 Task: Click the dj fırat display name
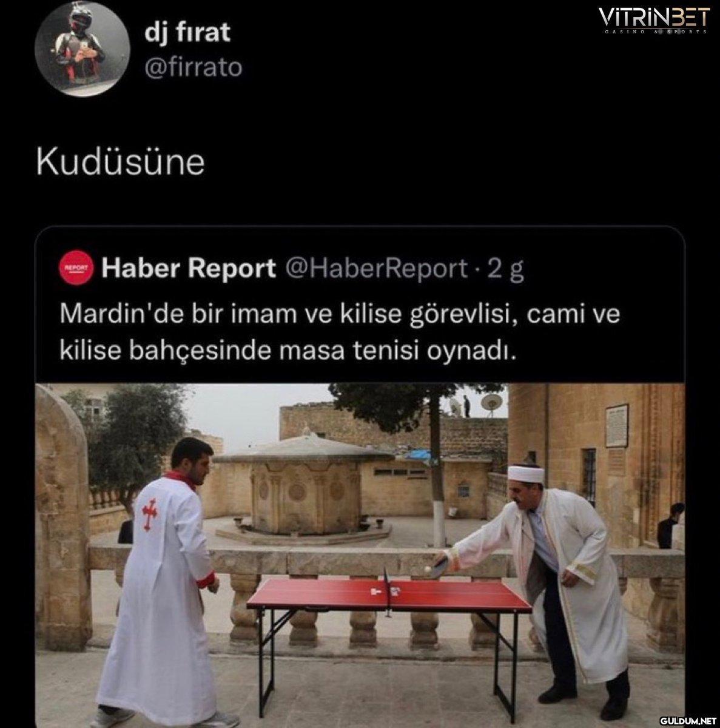click(187, 31)
